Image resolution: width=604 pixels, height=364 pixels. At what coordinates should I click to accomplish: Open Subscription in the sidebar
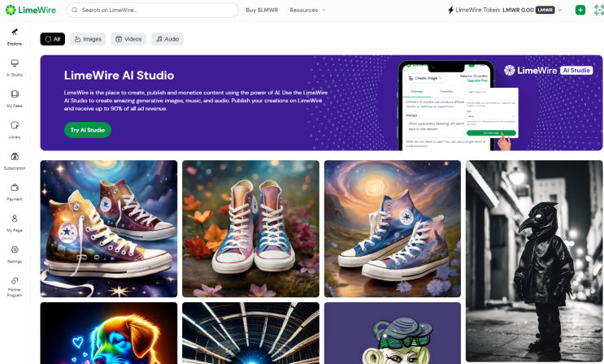[x=15, y=162]
